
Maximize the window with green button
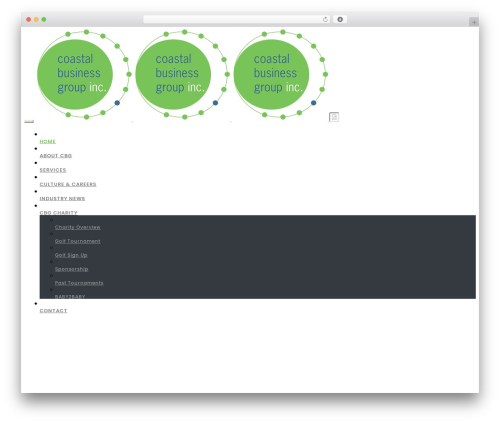tap(44, 19)
